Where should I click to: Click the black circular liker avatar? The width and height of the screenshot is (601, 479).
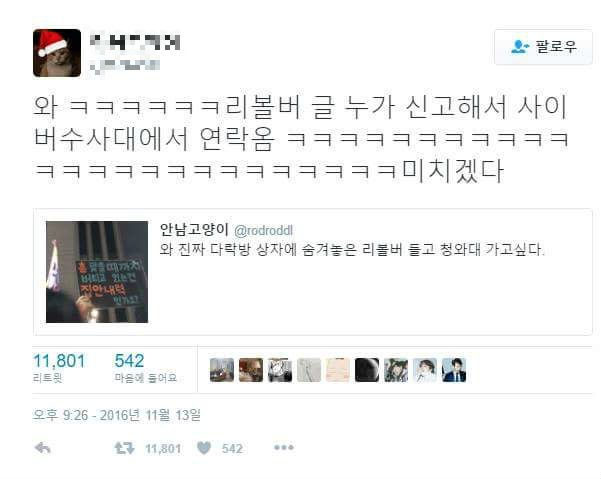367,370
